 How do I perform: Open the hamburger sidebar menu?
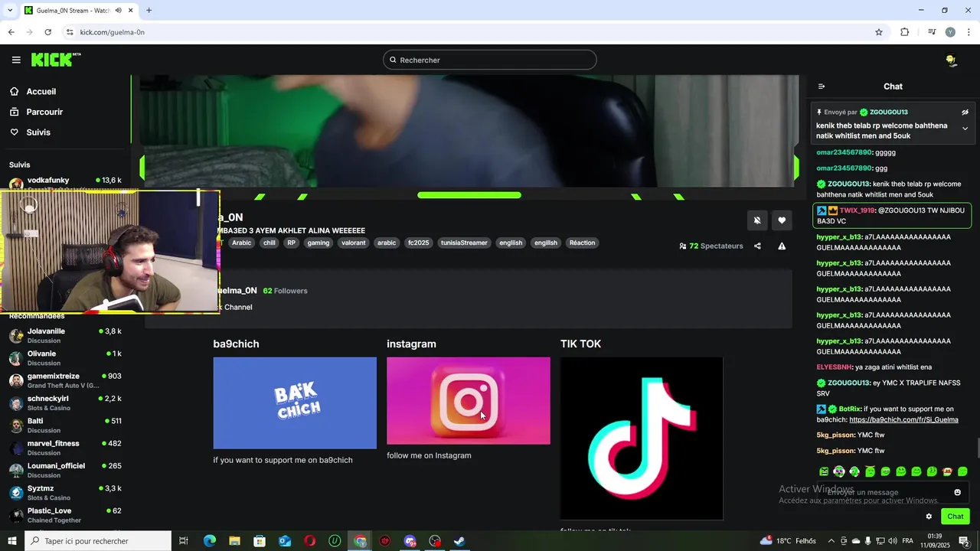point(16,60)
